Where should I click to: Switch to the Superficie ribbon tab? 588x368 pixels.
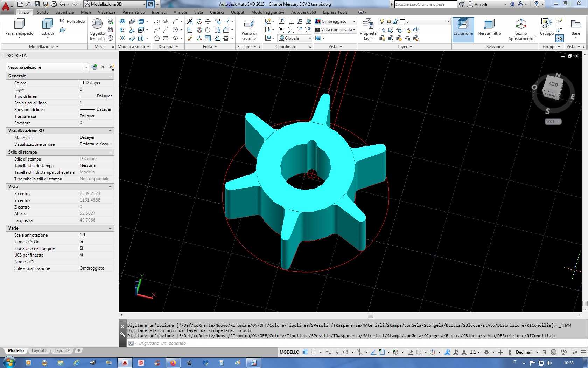tap(65, 12)
